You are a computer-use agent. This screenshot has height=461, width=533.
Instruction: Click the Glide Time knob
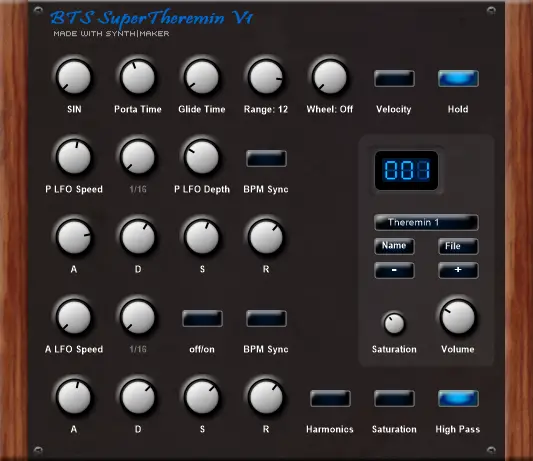pyautogui.click(x=202, y=77)
